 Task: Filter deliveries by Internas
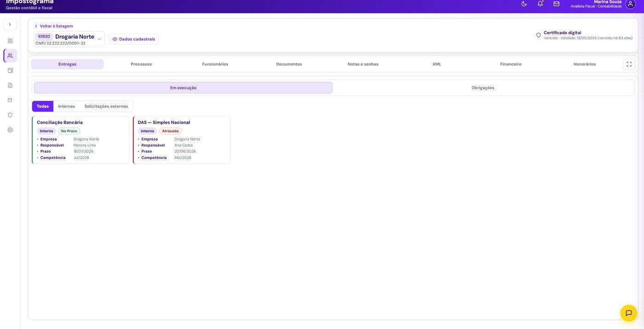tap(67, 107)
